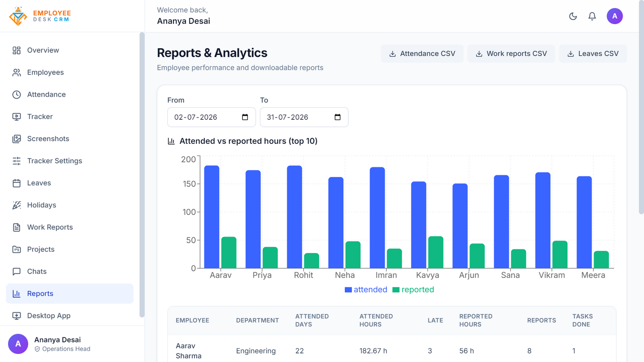The width and height of the screenshot is (644, 362).
Task: Click the Tracker Settings sliders icon
Action: point(17,161)
